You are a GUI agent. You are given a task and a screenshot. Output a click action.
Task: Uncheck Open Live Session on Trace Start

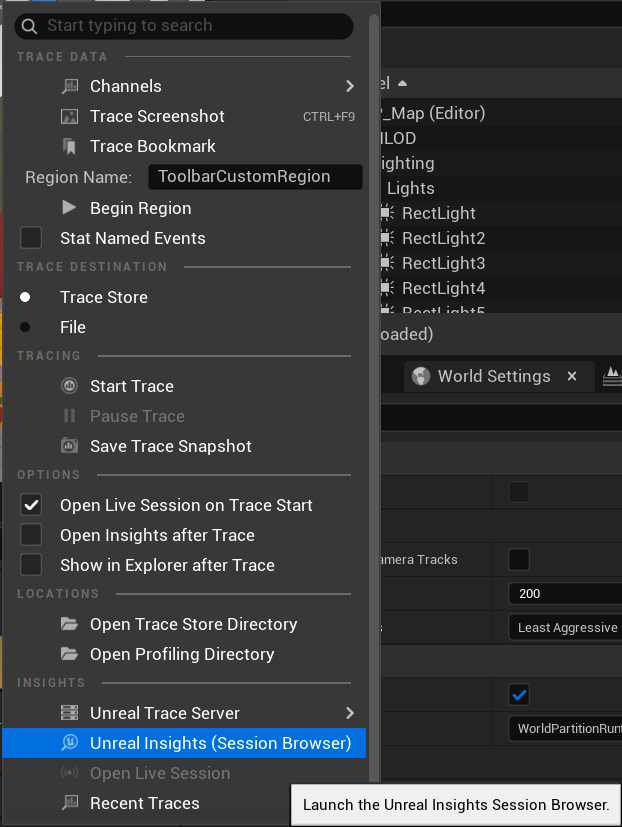pos(31,505)
